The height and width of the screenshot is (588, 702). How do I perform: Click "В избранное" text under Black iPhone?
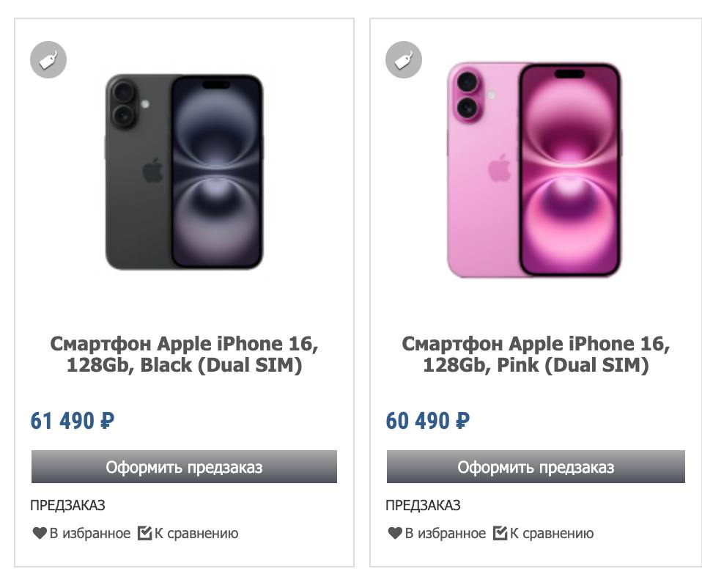coord(90,534)
